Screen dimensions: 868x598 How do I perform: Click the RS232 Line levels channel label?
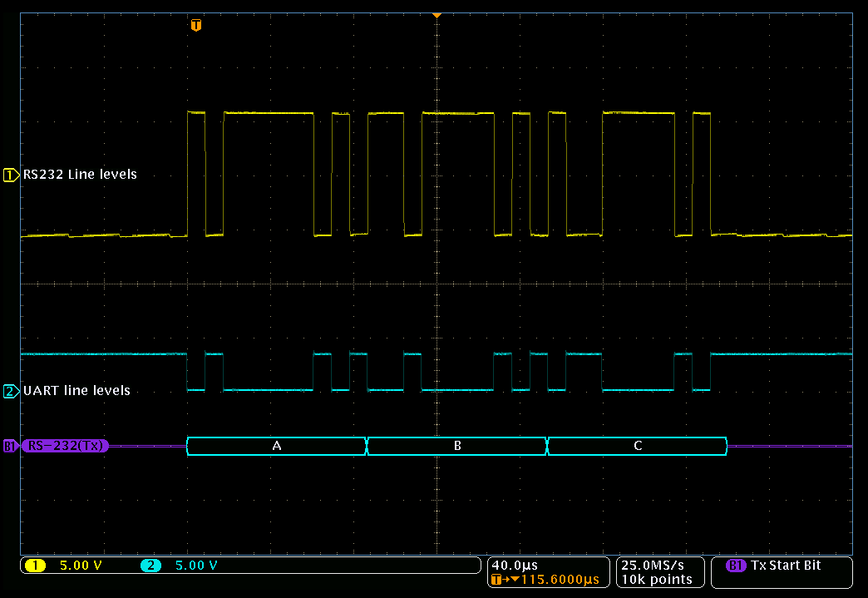click(x=80, y=175)
